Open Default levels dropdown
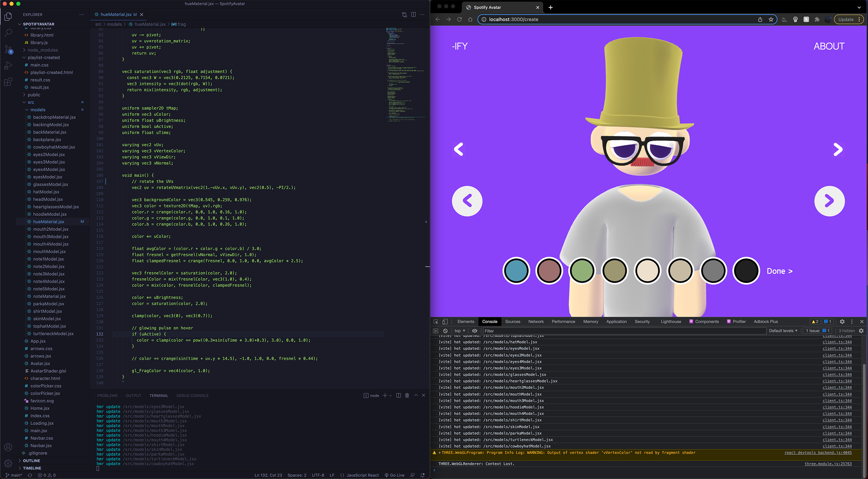Image resolution: width=868 pixels, height=479 pixels. [783, 331]
